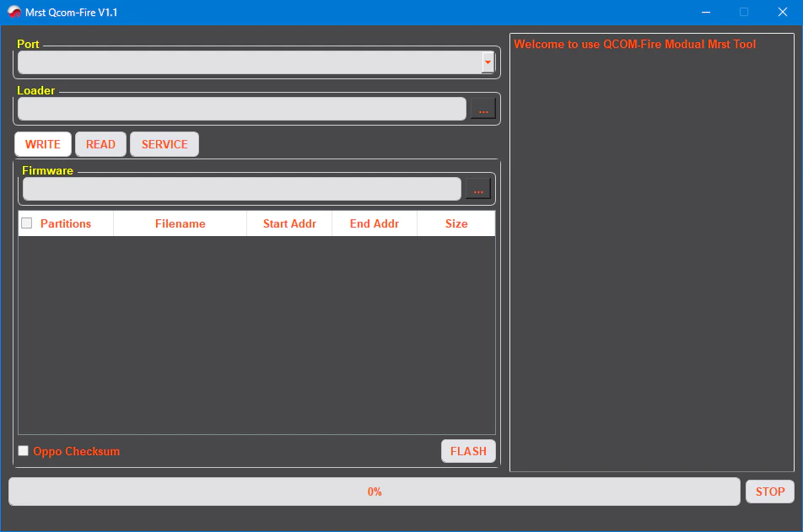Click the Loader path input field
The image size is (803, 532).
(241, 109)
